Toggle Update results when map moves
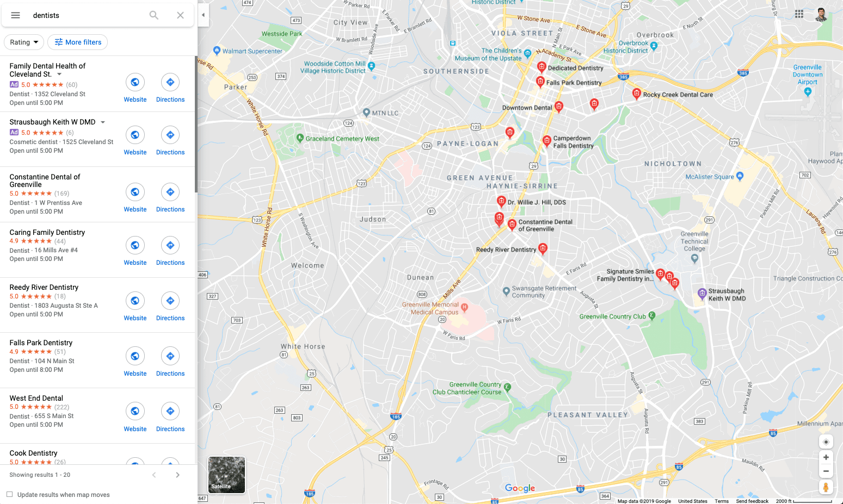Screen dimensions: 843x504 (9, 494)
